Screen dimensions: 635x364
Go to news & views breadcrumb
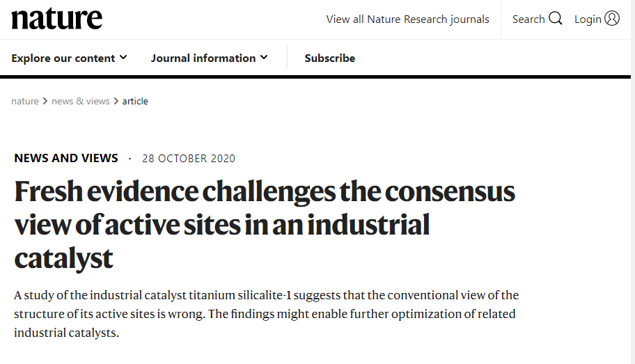coord(81,101)
